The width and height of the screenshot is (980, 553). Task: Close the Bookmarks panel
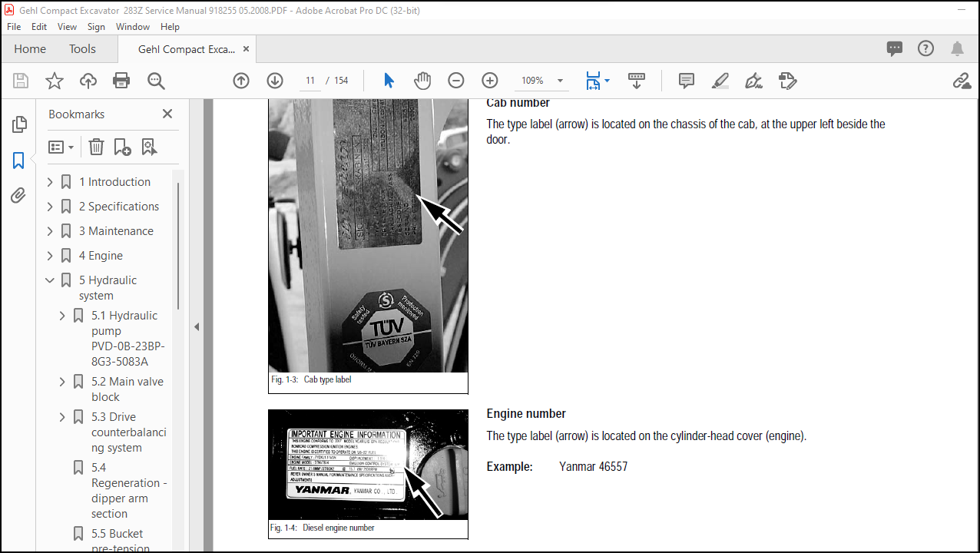[x=167, y=114]
